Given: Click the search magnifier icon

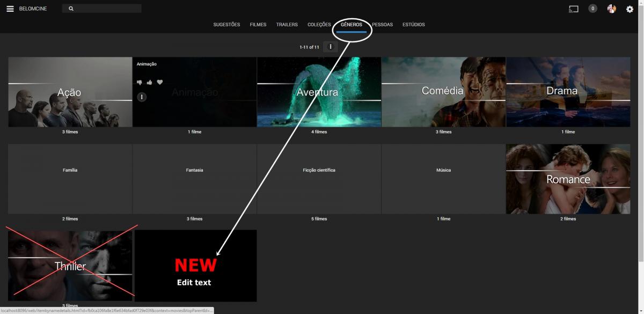Looking at the screenshot, I should point(71,9).
